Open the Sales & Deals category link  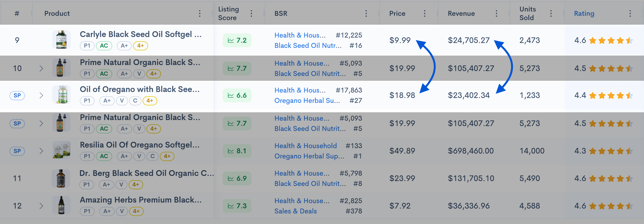coord(295,211)
